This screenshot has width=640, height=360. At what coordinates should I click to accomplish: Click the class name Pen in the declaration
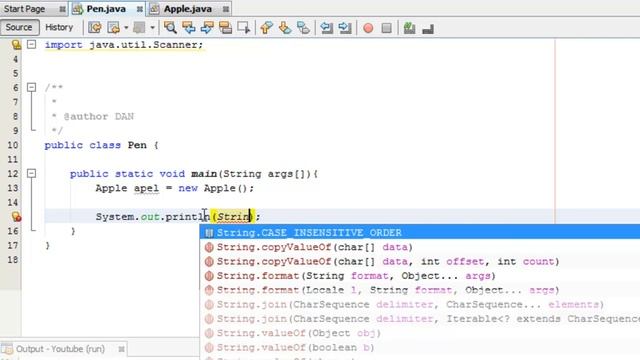137,145
